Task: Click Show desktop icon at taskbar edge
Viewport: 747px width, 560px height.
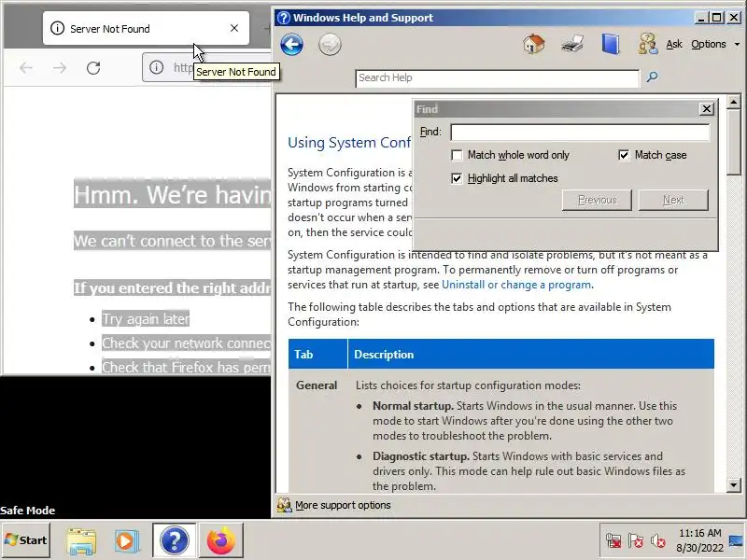Action: tap(737, 540)
